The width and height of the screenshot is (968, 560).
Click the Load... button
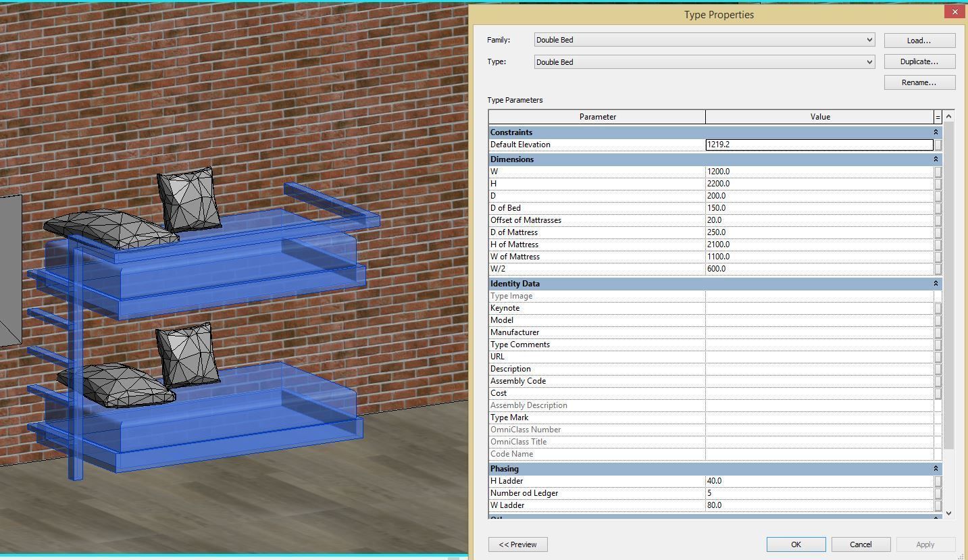(919, 40)
